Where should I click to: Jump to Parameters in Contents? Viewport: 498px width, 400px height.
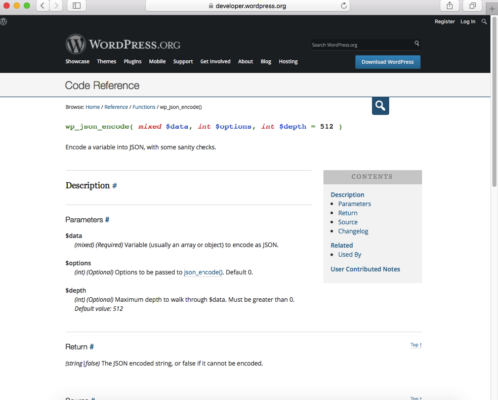pos(355,204)
